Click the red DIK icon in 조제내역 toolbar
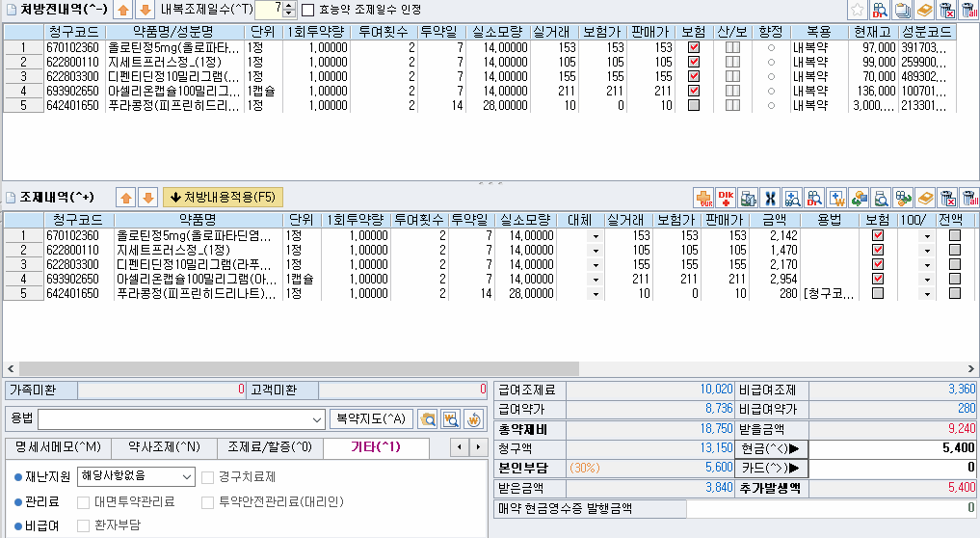 (x=726, y=198)
